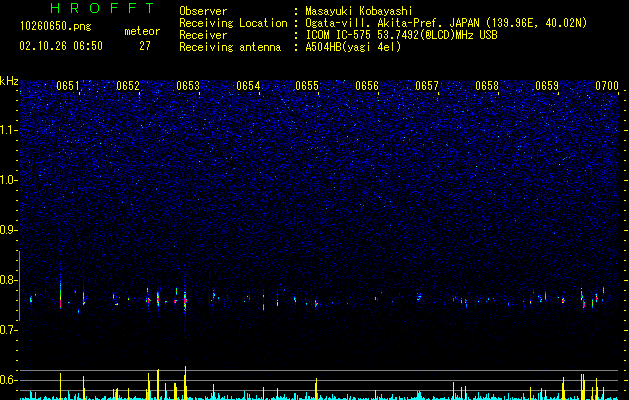Select the Ogata-vill. Akita-Pref. JAPAN location text
The width and height of the screenshot is (629, 400).
point(445,23)
